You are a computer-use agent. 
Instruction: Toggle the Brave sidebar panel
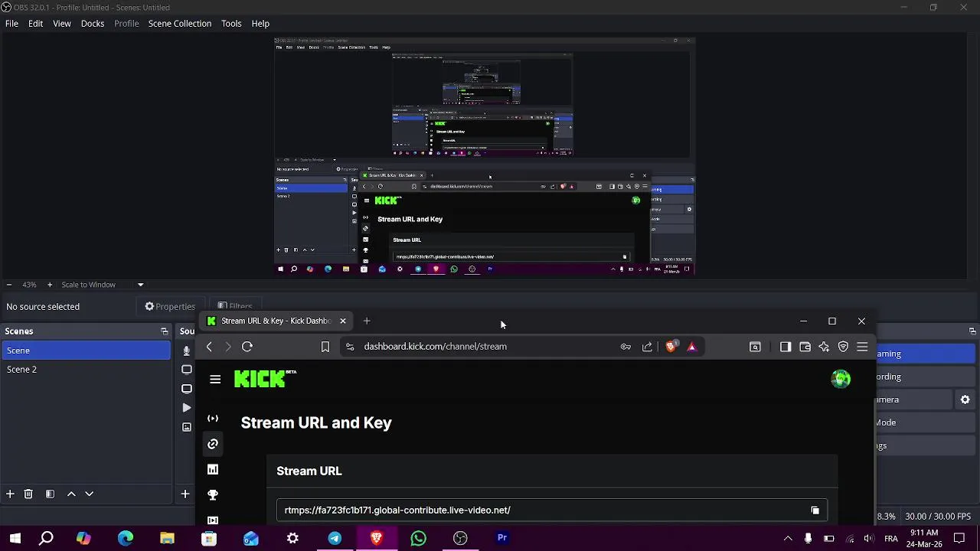coord(786,347)
